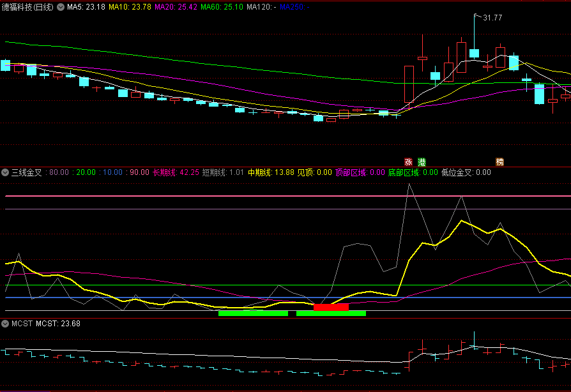The height and width of the screenshot is (392, 571).
Task: Select the 中期线: 13.88 readout
Action: (x=271, y=172)
